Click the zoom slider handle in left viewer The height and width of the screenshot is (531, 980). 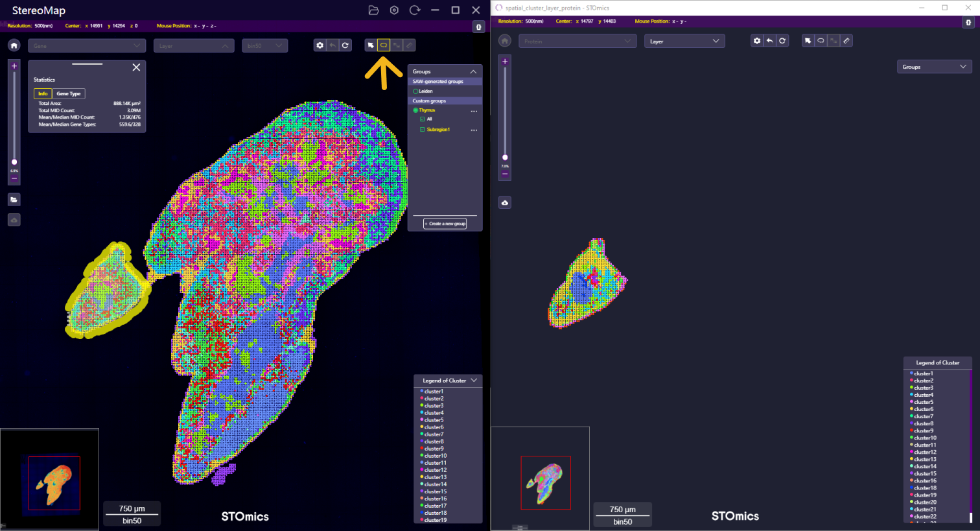[x=14, y=162]
